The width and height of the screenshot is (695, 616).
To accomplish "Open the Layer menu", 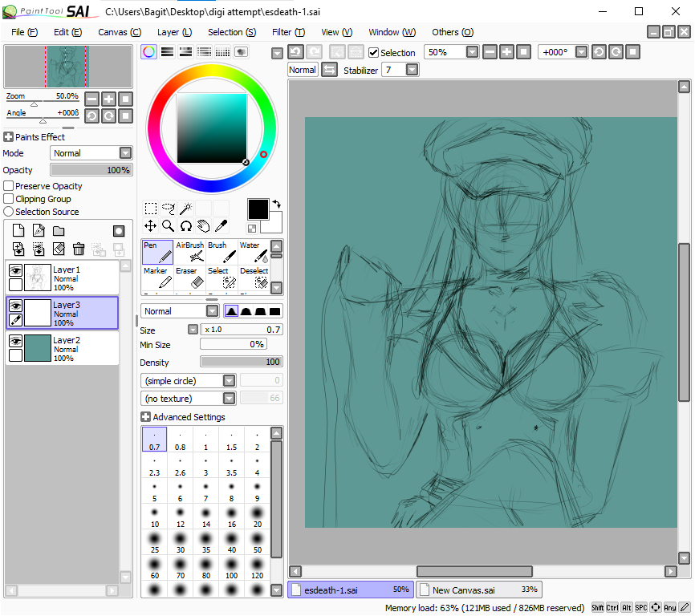I will (x=175, y=32).
